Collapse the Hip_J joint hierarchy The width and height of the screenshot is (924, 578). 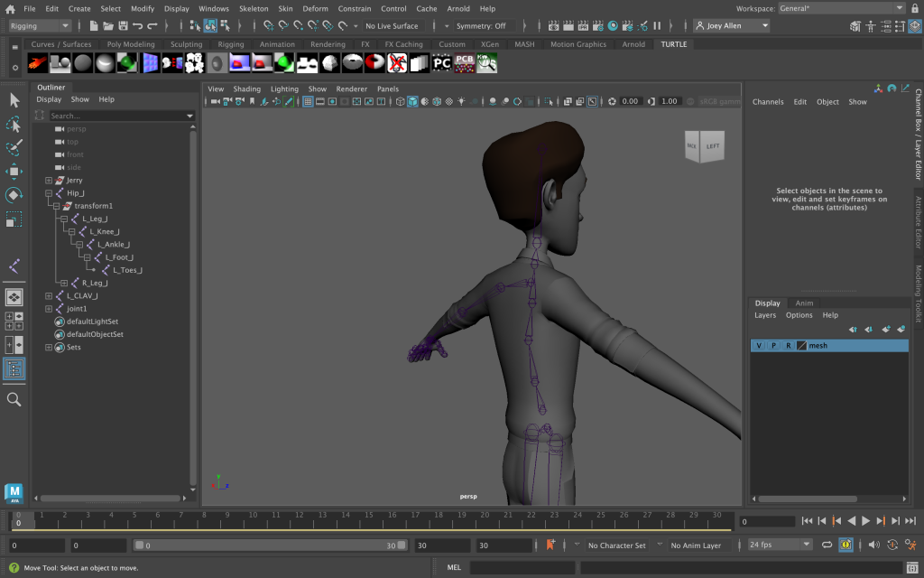pos(49,193)
